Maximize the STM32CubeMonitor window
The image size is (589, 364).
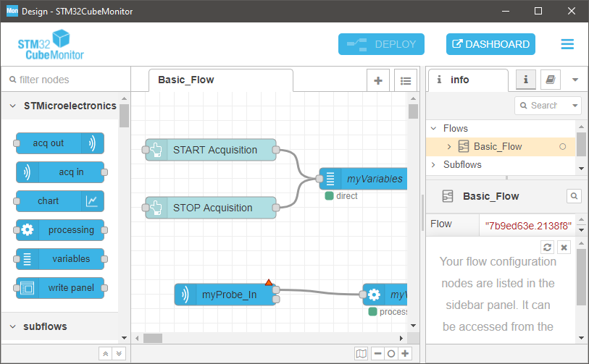coord(538,11)
